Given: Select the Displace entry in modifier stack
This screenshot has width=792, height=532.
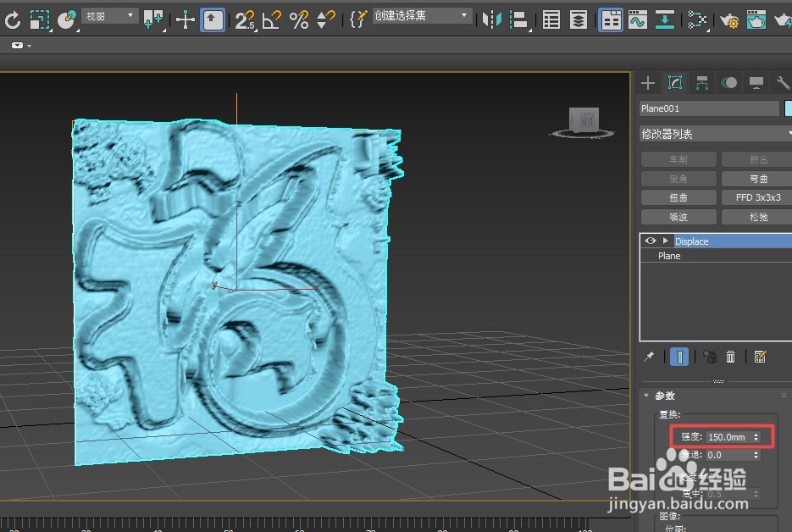Looking at the screenshot, I should point(733,241).
